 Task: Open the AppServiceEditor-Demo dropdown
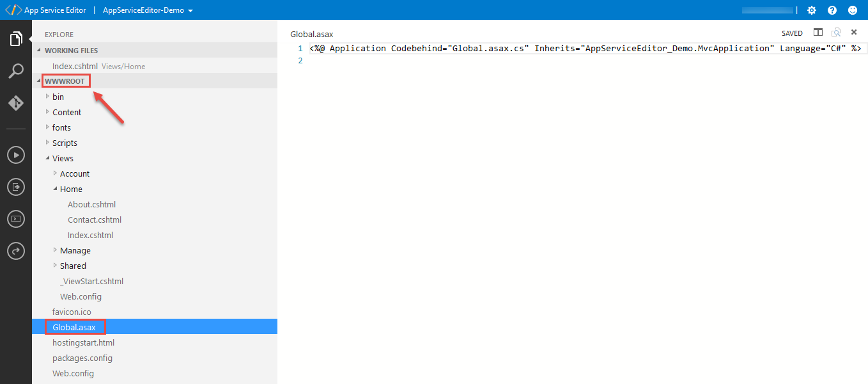pos(148,10)
